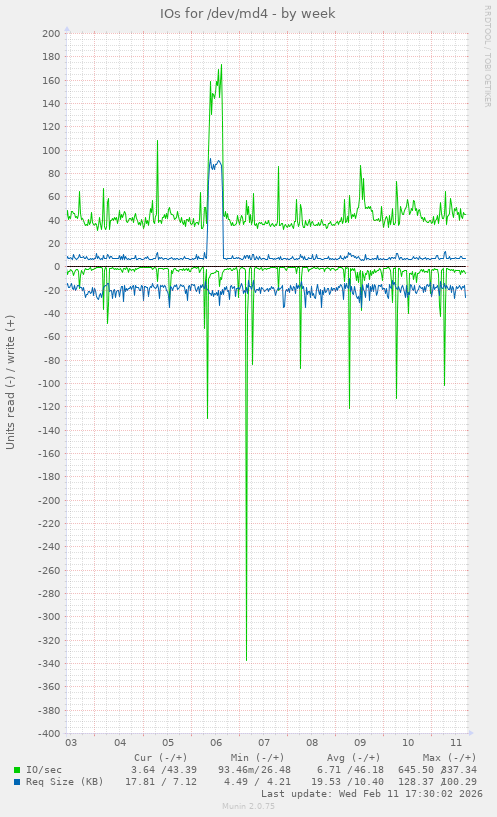
Task: Click the y-axis label 'Units read (-) / write (+)'
Action: tap(10, 382)
